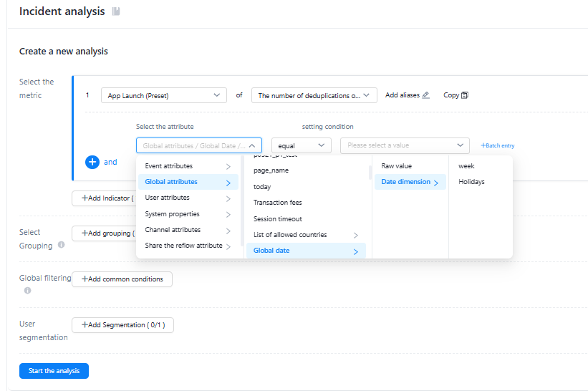Click the info icon next to Select Grouping
Image resolution: width=588 pixels, height=391 pixels.
tap(61, 245)
